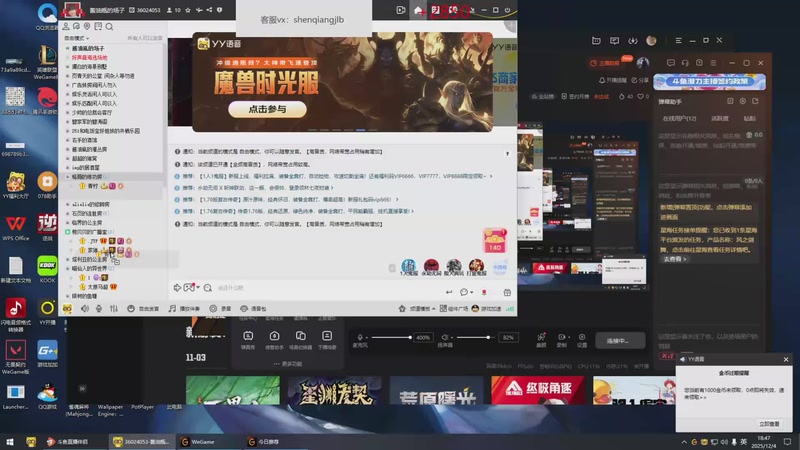Click the game controller icon beside chat input

[188, 288]
